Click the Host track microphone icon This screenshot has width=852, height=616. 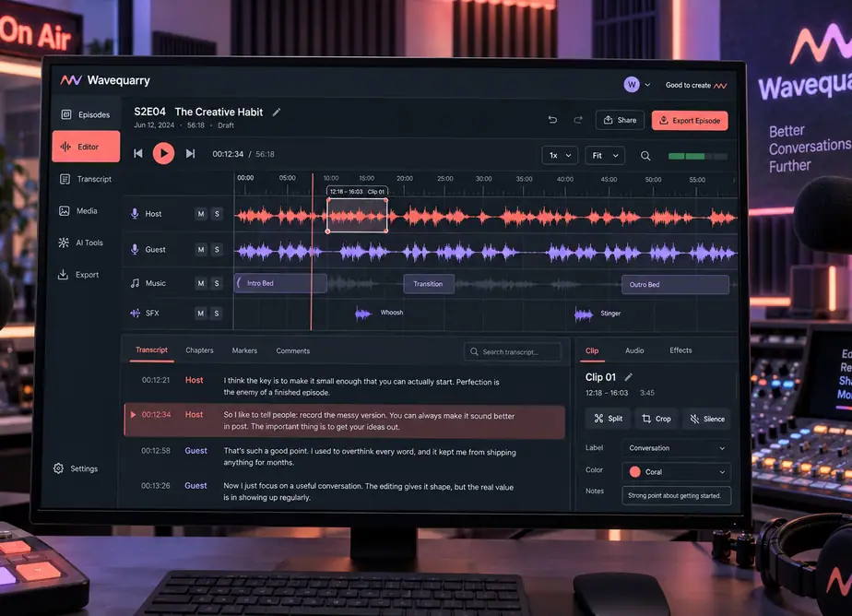click(x=135, y=214)
